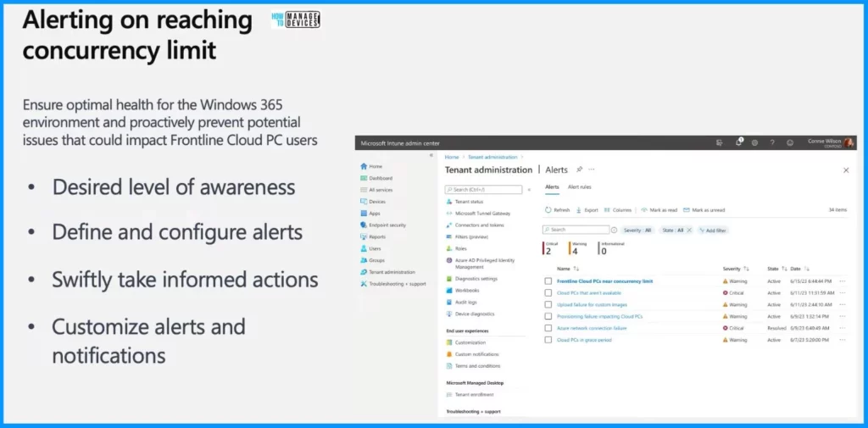This screenshot has height=428, width=868.
Task: Collapse the tenant administration menu pane
Action: [x=529, y=190]
